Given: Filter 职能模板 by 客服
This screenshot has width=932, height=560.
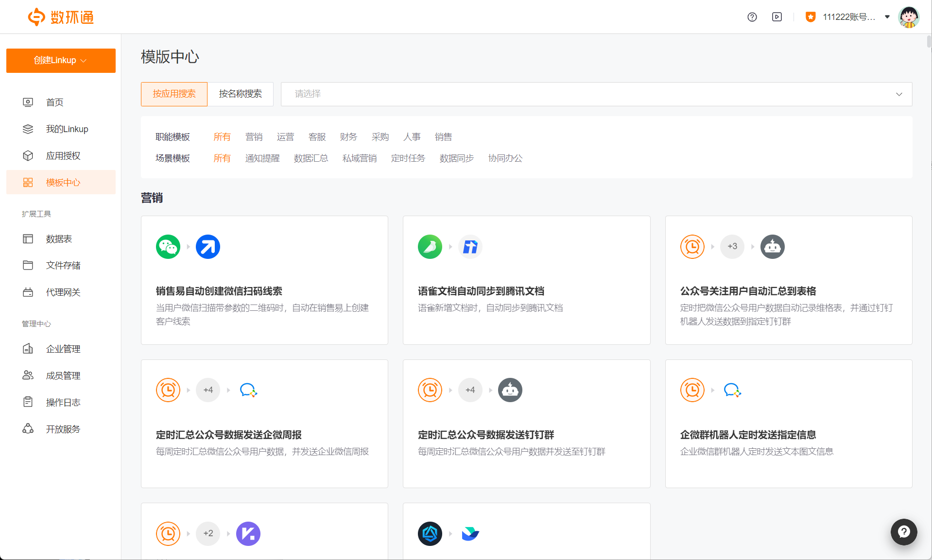Looking at the screenshot, I should click(x=317, y=137).
